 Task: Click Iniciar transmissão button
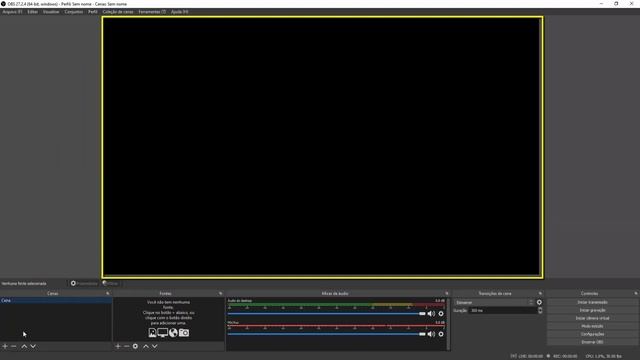[592, 302]
